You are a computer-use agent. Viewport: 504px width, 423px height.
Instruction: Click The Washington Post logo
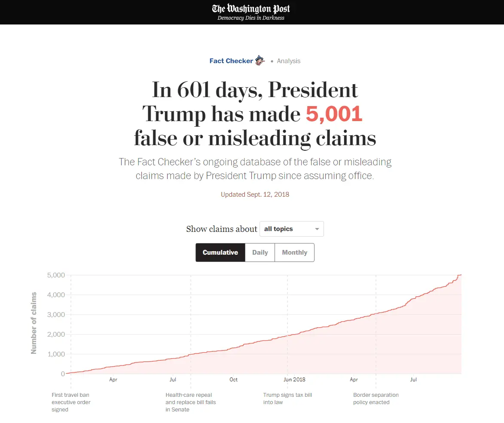tap(251, 9)
